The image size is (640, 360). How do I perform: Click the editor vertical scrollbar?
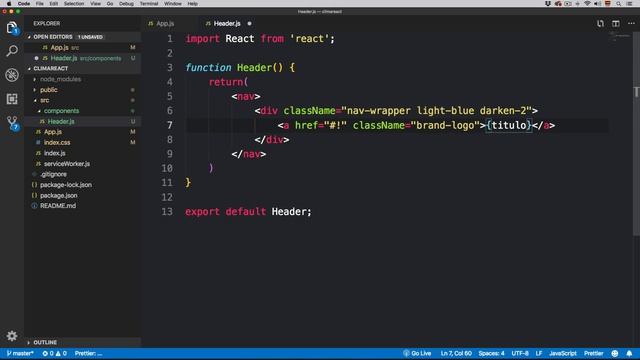[x=636, y=134]
